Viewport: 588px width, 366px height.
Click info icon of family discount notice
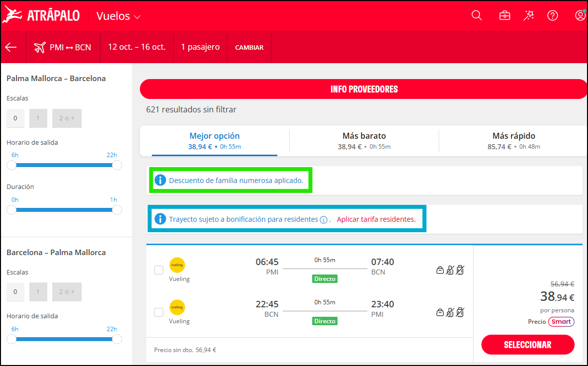coord(160,180)
